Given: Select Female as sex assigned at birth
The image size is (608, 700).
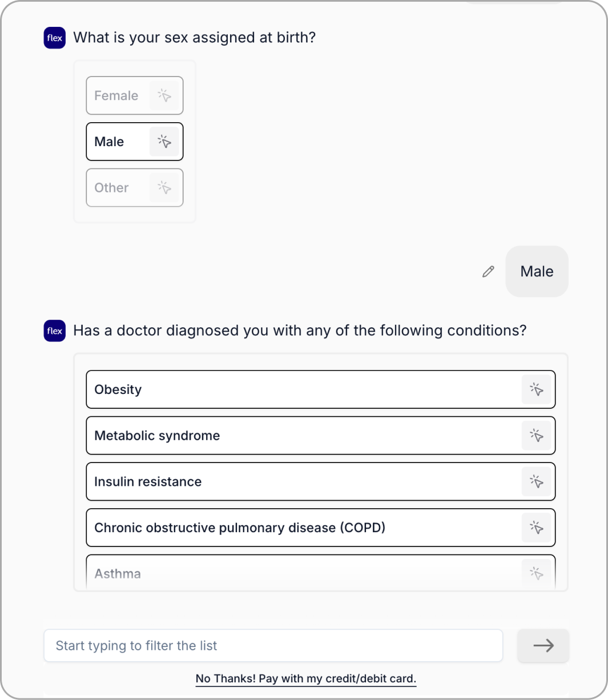Looking at the screenshot, I should pyautogui.click(x=116, y=95).
